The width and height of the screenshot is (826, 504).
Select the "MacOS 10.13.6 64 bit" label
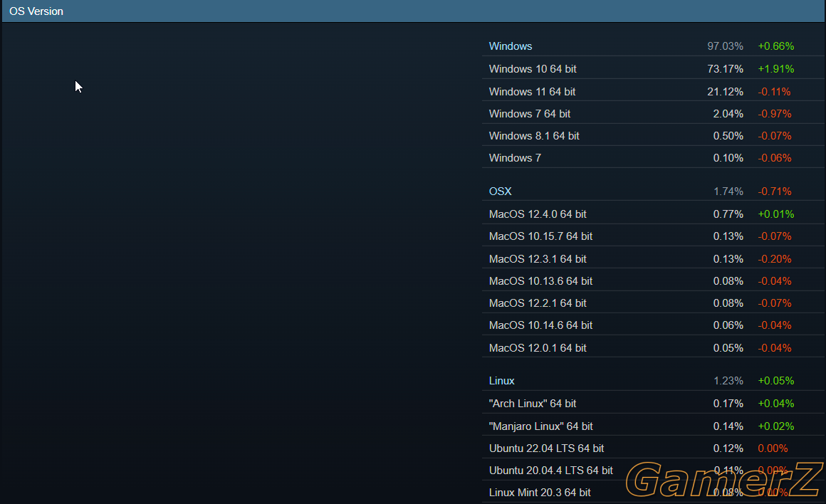pos(540,281)
